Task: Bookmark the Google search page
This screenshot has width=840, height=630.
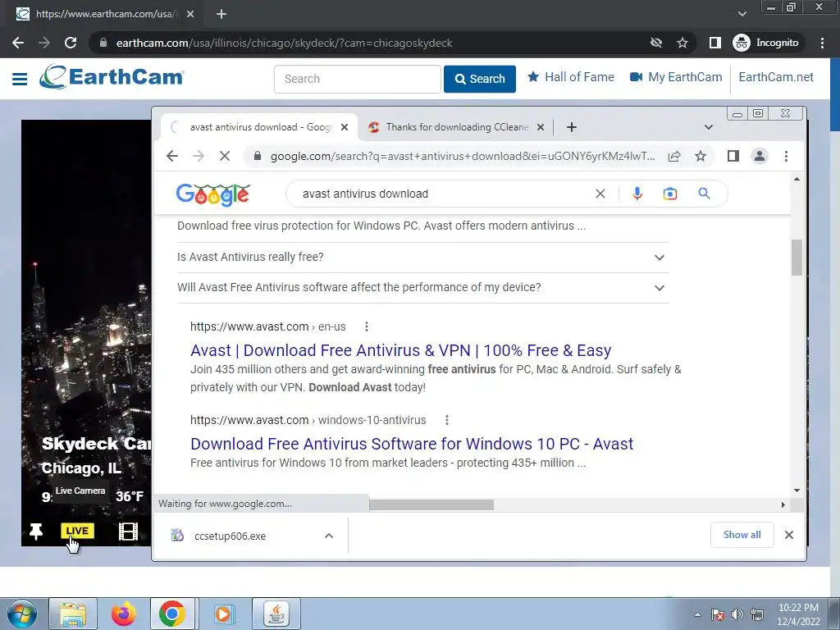Action: (701, 156)
